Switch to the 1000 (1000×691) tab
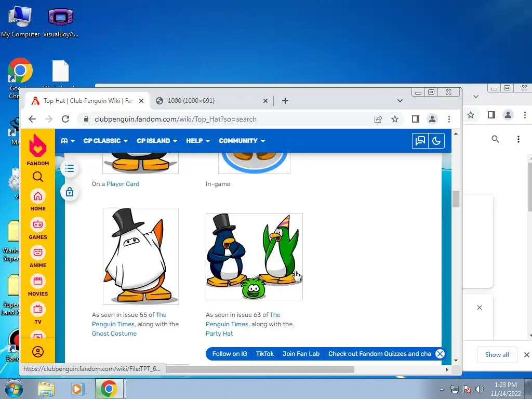Screen dimensions: 532x399 point(210,101)
